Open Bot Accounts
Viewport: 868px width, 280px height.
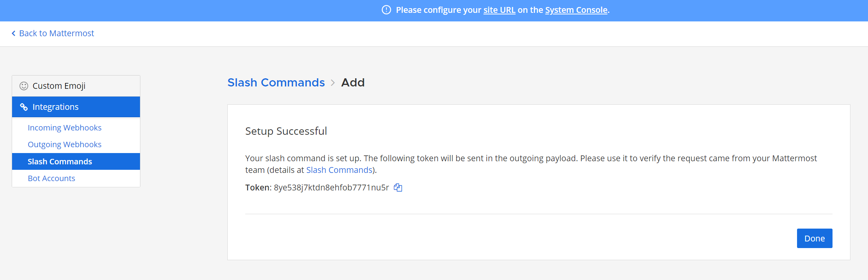point(51,178)
